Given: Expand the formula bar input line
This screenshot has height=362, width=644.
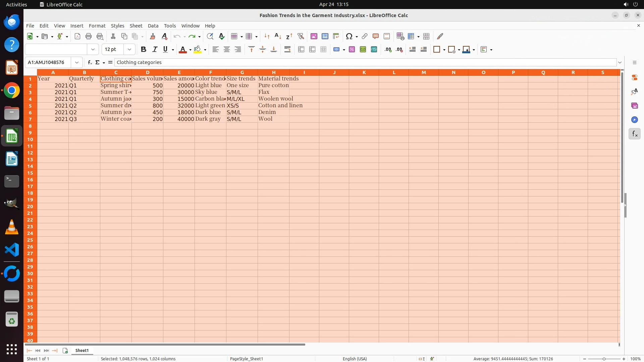Looking at the screenshot, I should coord(620,62).
